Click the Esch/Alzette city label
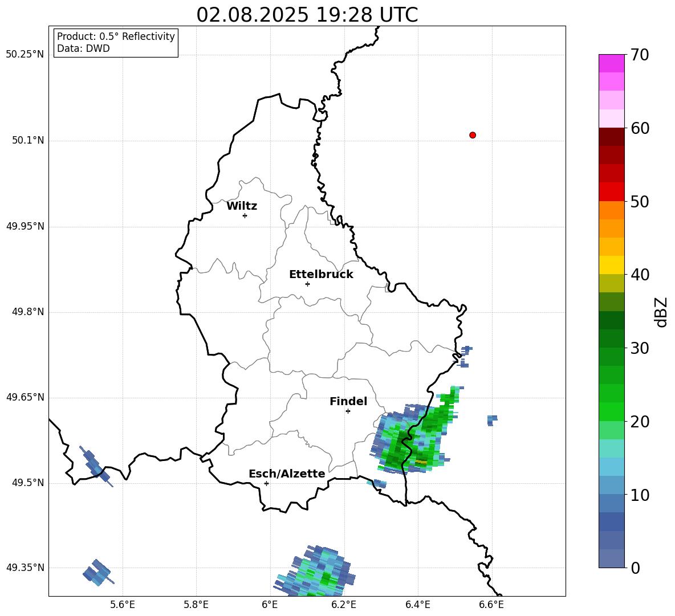 (287, 474)
